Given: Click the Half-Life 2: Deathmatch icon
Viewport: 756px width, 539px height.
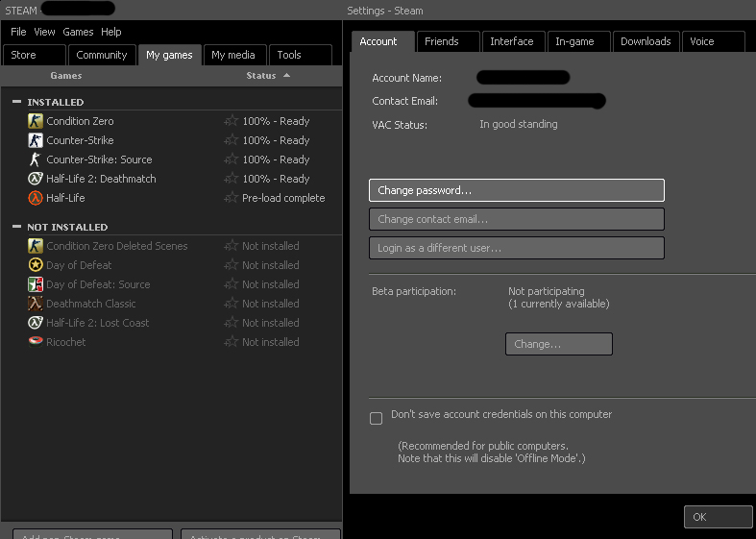Looking at the screenshot, I should pyautogui.click(x=36, y=179).
